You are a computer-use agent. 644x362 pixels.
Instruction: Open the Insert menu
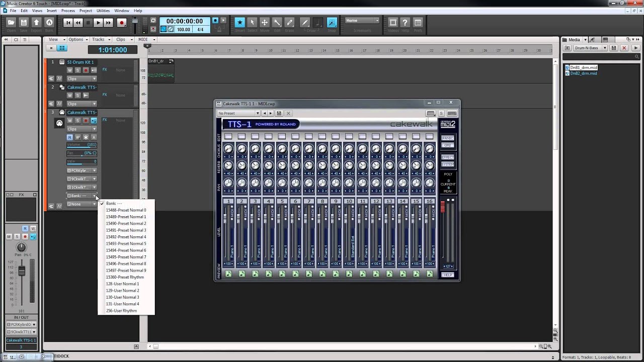point(52,11)
